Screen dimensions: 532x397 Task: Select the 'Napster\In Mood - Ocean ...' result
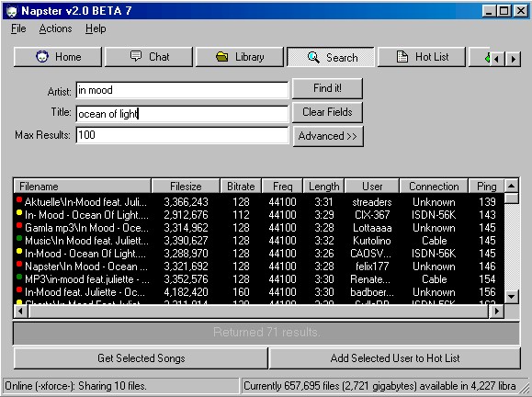click(x=259, y=267)
